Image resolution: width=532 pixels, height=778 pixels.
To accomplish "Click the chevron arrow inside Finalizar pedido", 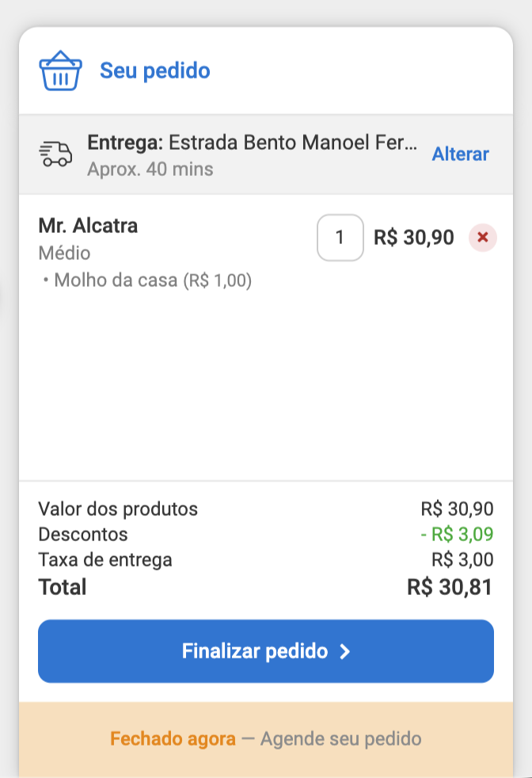I will coord(346,650).
